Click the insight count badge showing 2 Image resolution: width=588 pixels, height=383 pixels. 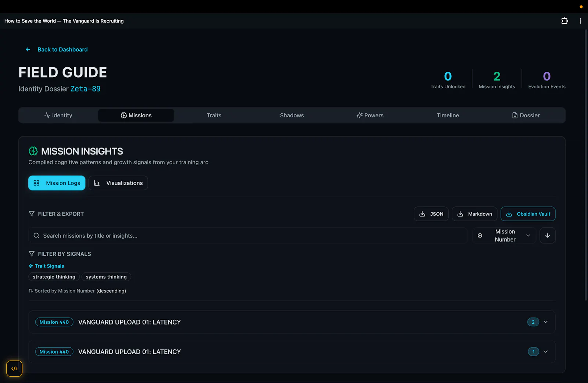(533, 322)
